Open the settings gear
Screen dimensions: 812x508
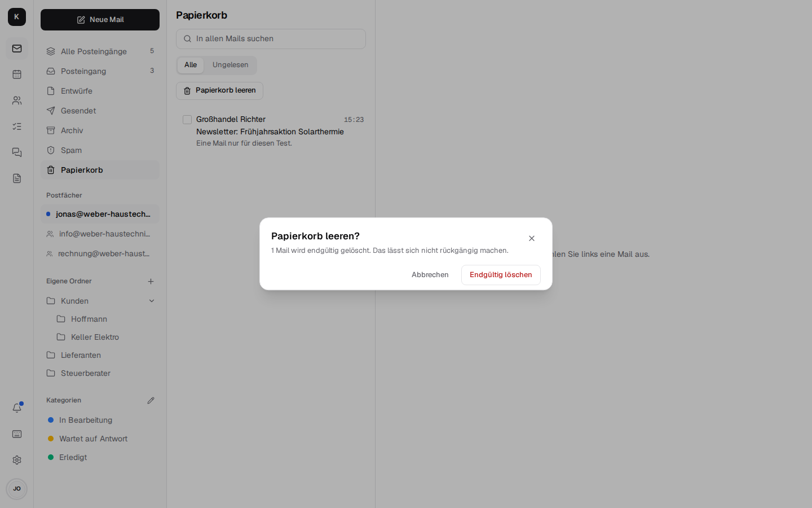coord(17,460)
